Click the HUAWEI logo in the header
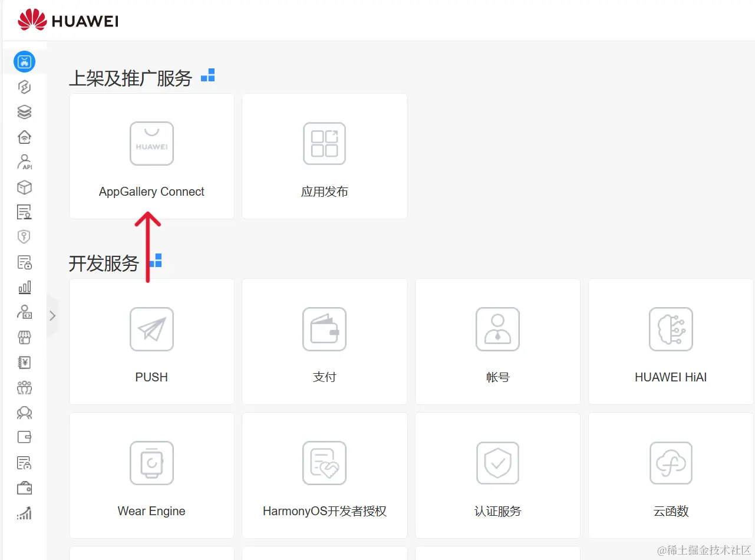Screen dimensions: 755x560 pos(68,21)
